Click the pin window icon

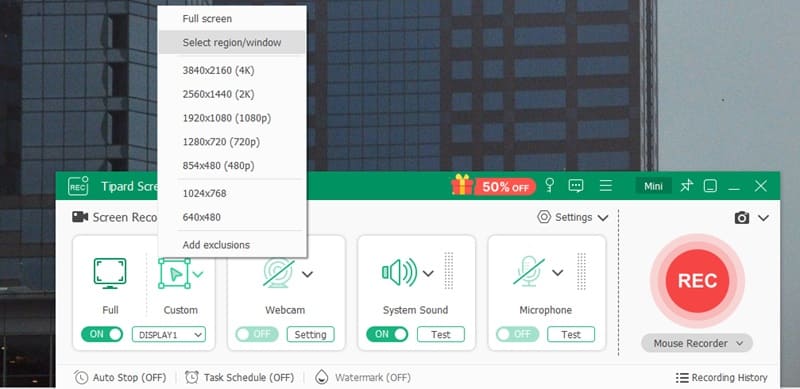(x=687, y=186)
